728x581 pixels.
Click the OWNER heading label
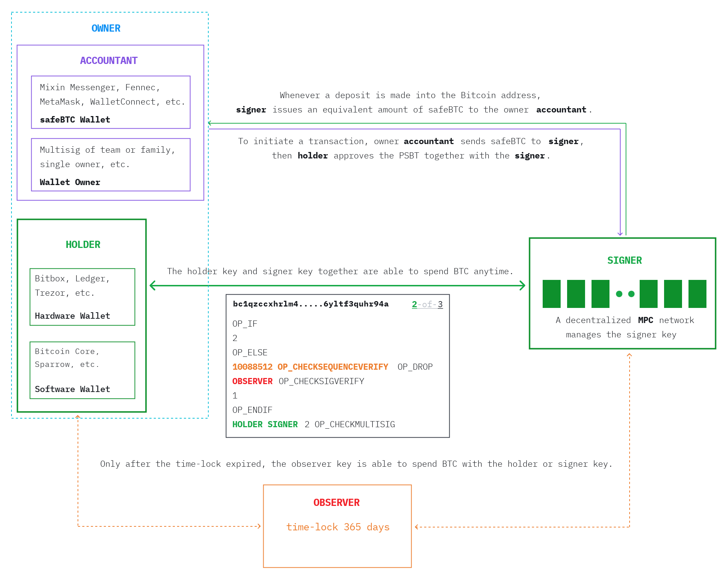(x=106, y=28)
